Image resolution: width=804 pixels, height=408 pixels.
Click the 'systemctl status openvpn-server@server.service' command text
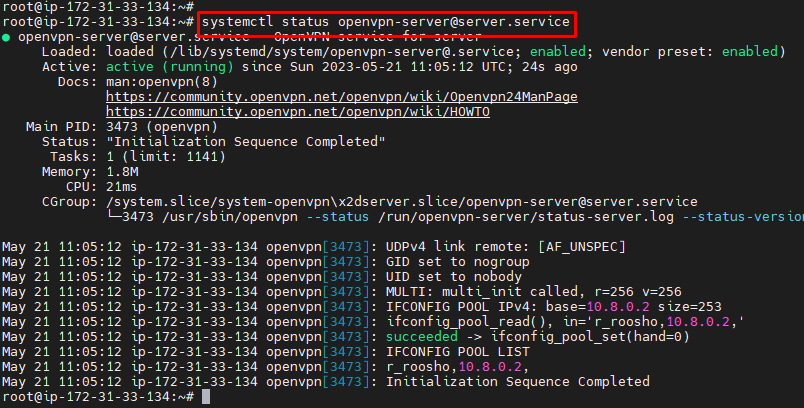pos(386,22)
